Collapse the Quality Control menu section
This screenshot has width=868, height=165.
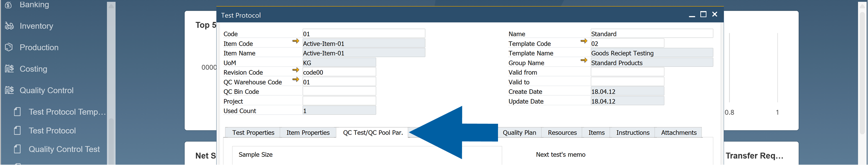click(46, 90)
